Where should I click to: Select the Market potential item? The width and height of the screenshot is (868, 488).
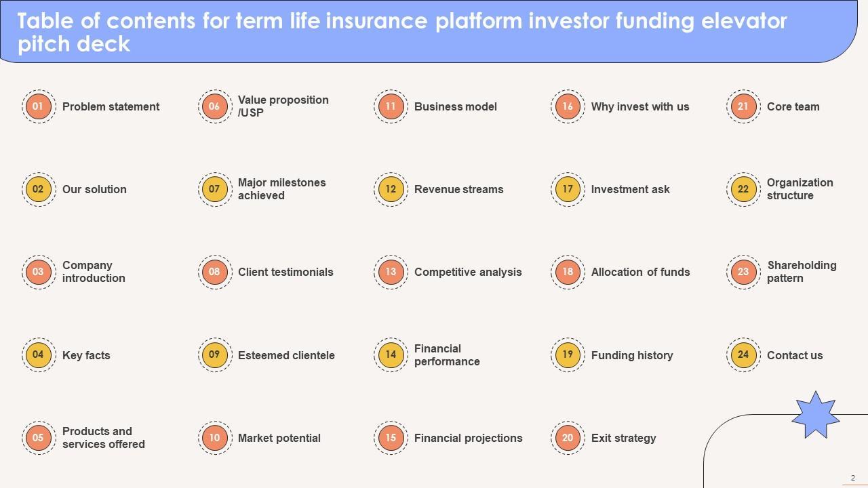coord(279,438)
